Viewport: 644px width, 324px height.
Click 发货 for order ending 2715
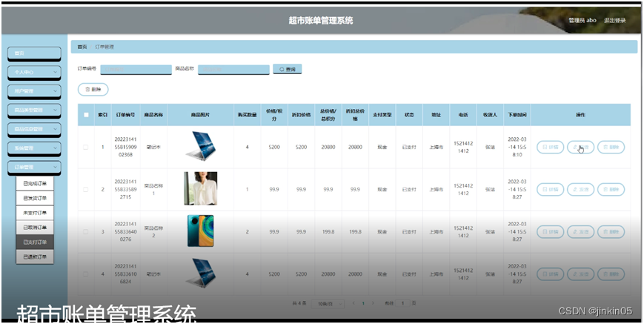pyautogui.click(x=581, y=190)
